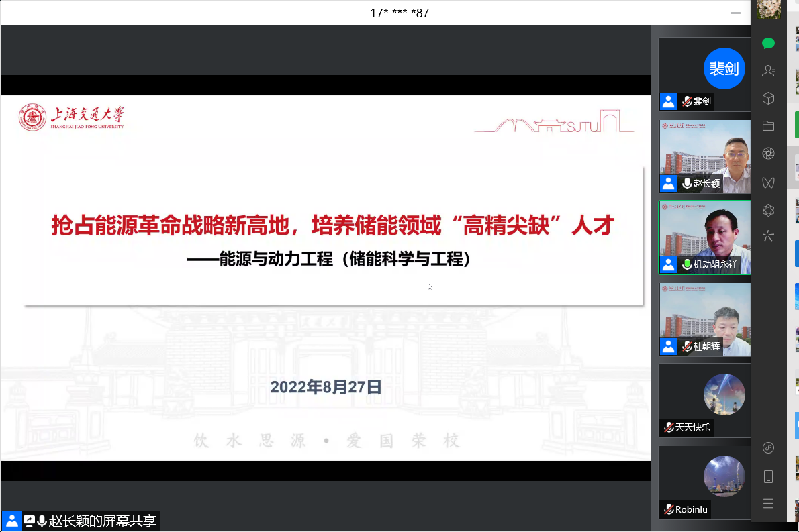799x532 pixels.
Task: Open the Mini Programs icon in sidebar
Action: coord(769,448)
